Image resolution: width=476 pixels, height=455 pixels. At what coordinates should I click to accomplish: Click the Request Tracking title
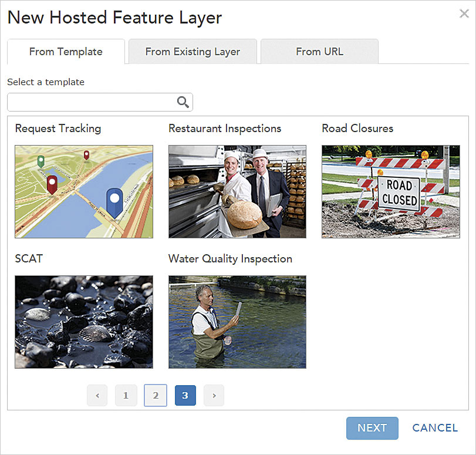click(58, 129)
